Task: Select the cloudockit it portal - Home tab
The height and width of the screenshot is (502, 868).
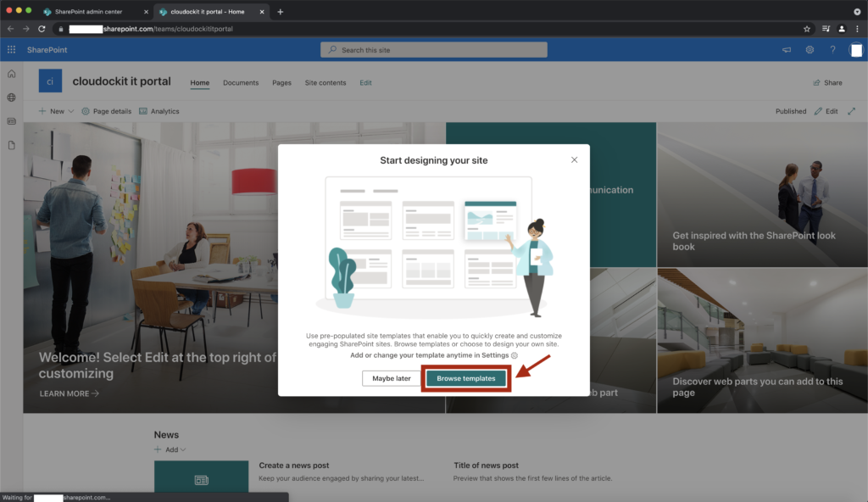Action: coord(211,12)
